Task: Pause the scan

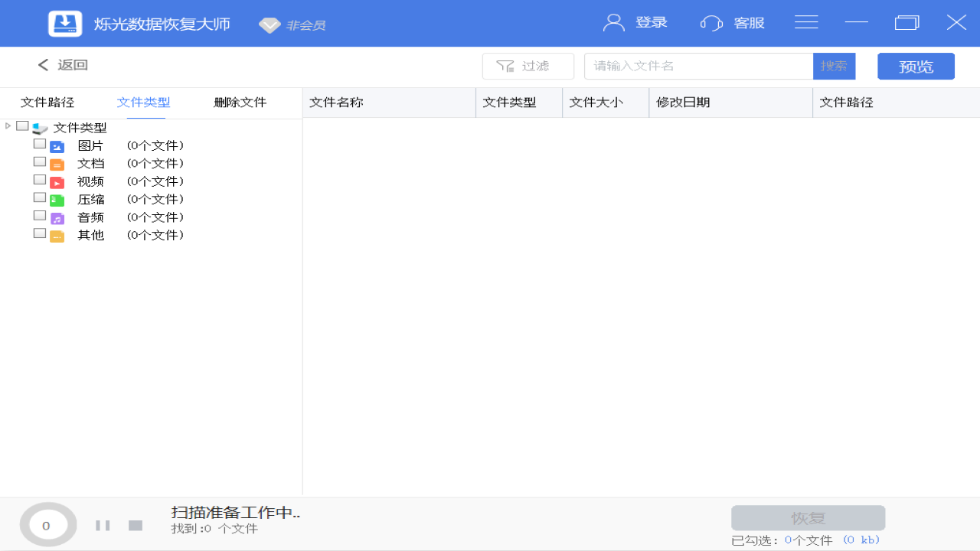Action: (x=102, y=525)
